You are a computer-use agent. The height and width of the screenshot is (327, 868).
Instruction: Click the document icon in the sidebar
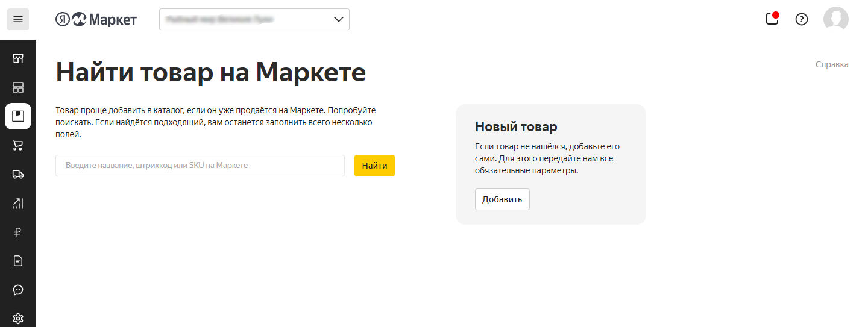18,261
